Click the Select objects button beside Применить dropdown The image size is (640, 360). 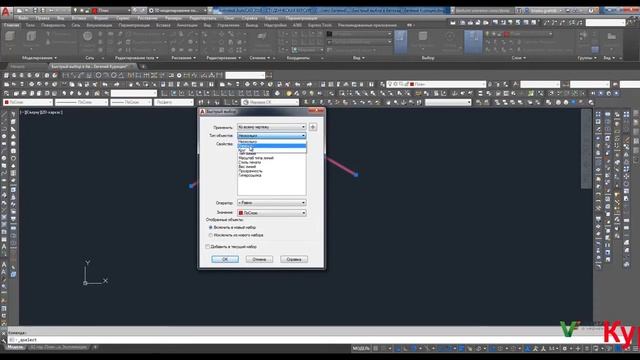pyautogui.click(x=313, y=127)
